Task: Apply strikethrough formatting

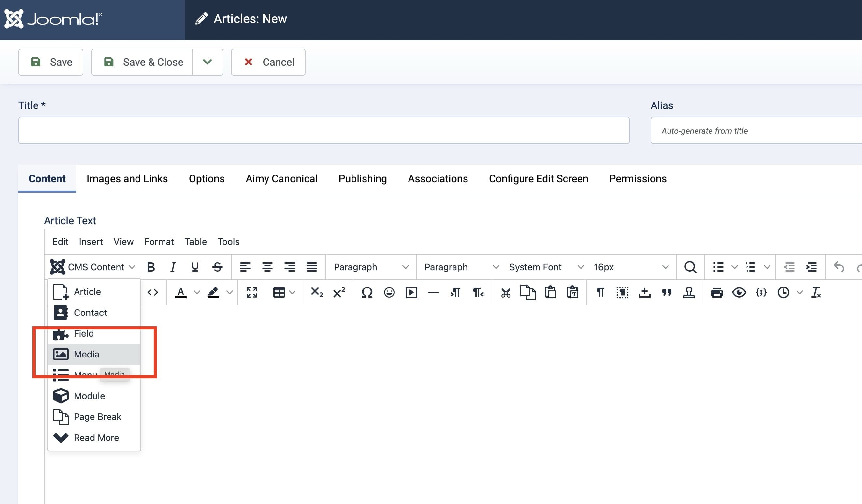Action: point(217,267)
